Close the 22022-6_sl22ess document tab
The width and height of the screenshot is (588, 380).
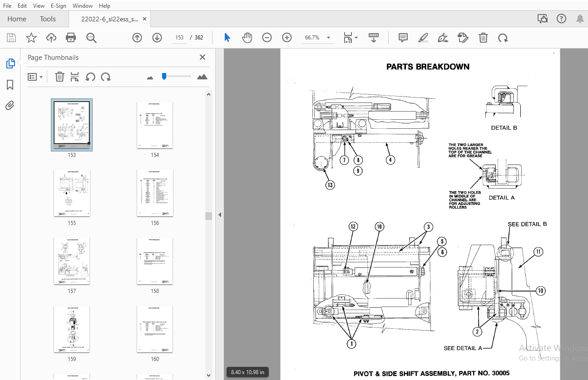point(145,19)
